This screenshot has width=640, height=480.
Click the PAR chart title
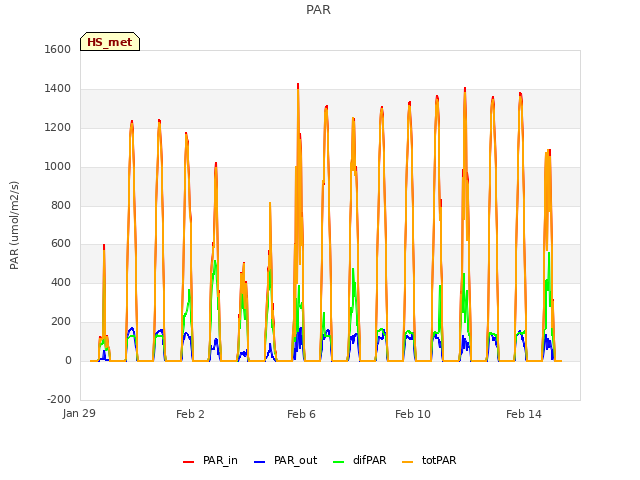(x=318, y=10)
